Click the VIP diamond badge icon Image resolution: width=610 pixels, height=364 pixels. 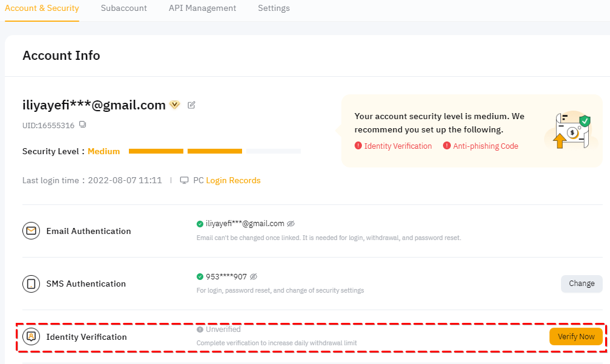[x=175, y=105]
